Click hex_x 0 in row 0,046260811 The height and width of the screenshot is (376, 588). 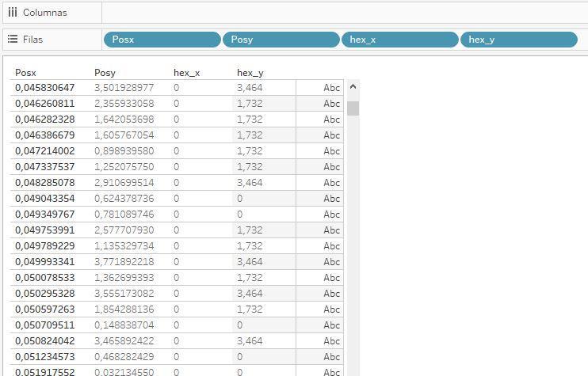pos(176,104)
